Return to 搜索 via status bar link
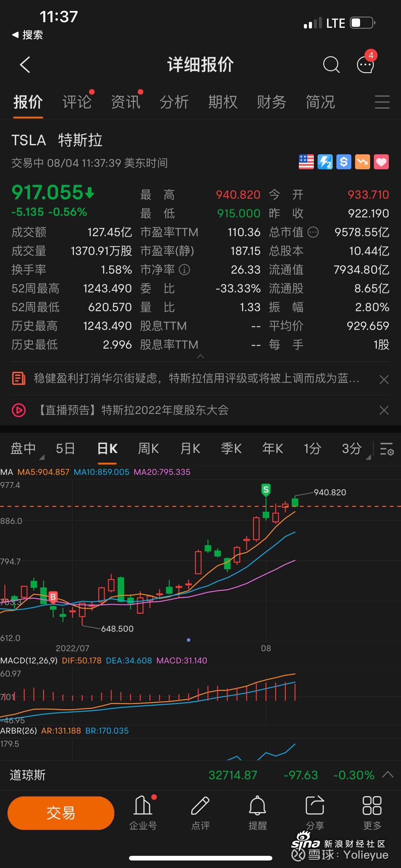This screenshot has height=868, width=401. (27, 35)
